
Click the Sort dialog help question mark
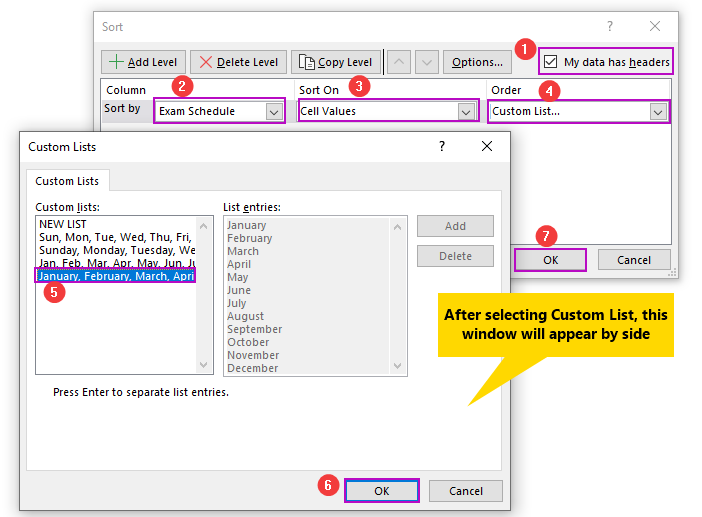pos(610,26)
